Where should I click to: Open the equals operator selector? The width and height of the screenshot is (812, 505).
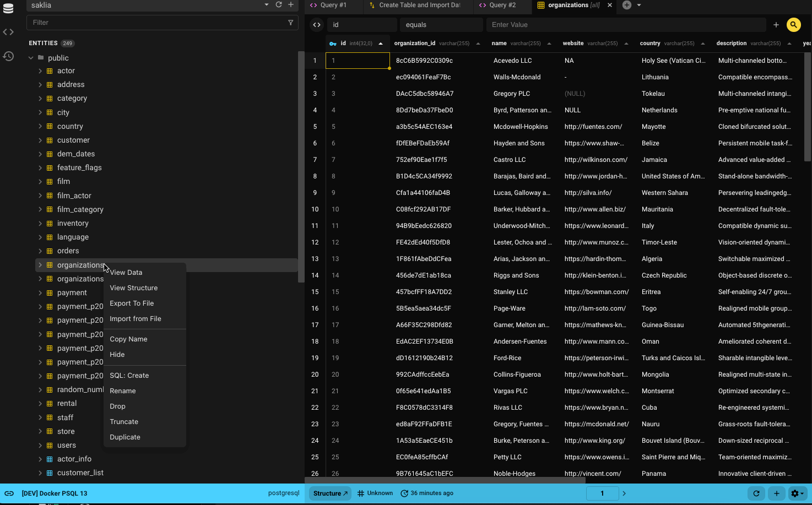[441, 25]
